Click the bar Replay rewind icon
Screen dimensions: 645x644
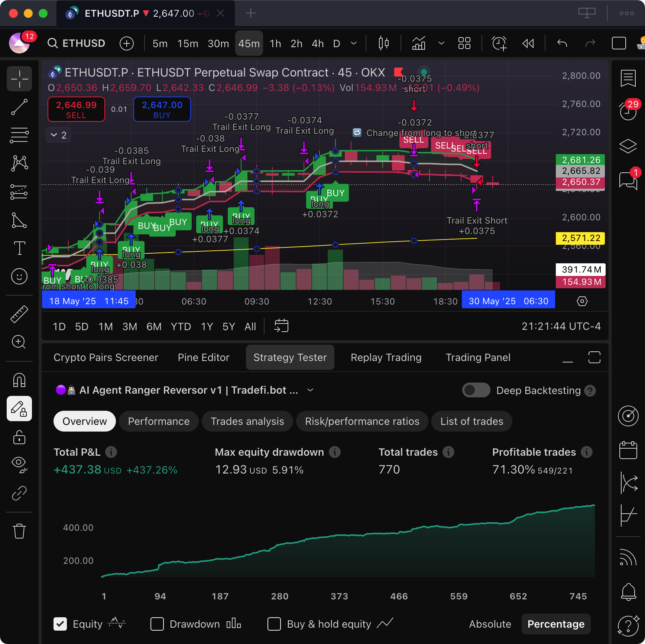pos(528,43)
